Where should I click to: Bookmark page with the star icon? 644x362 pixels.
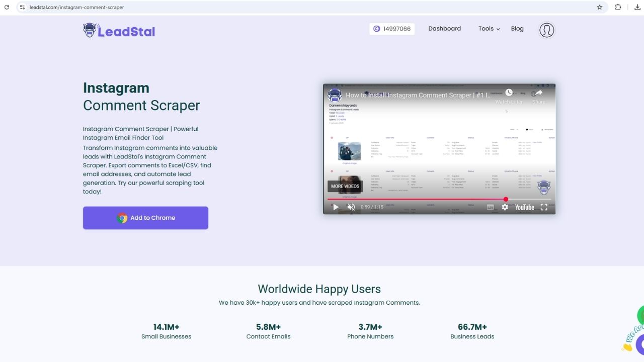(600, 8)
